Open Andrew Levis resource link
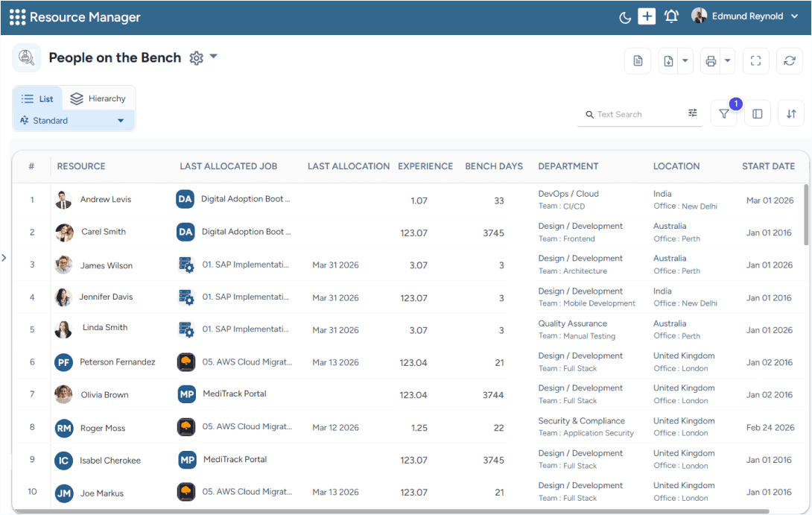Image resolution: width=812 pixels, height=515 pixels. coord(106,200)
